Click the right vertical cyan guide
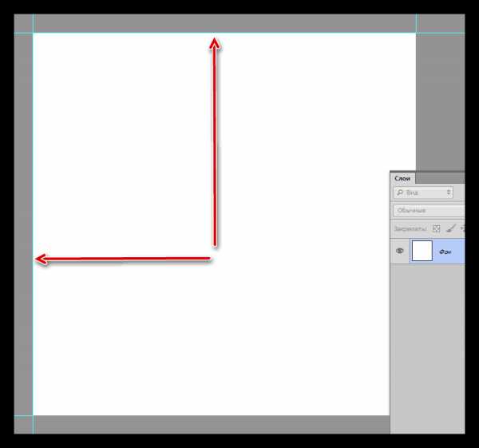479x448 pixels. 416,23
